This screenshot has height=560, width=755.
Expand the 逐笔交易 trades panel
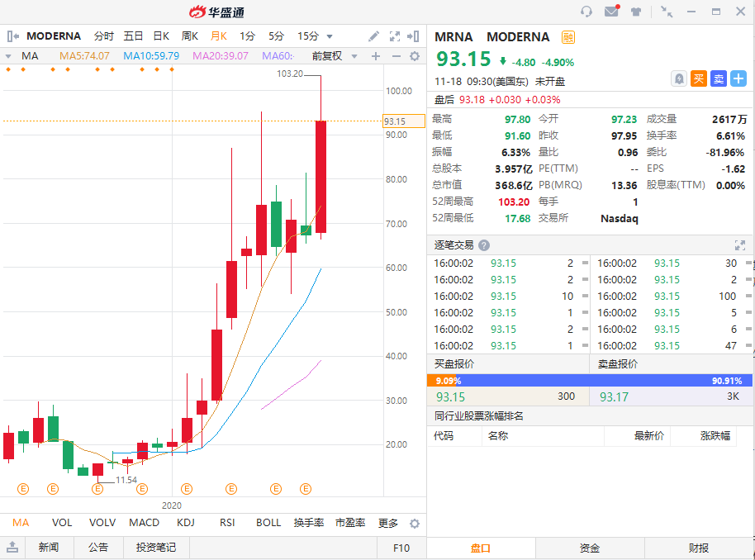tap(740, 245)
